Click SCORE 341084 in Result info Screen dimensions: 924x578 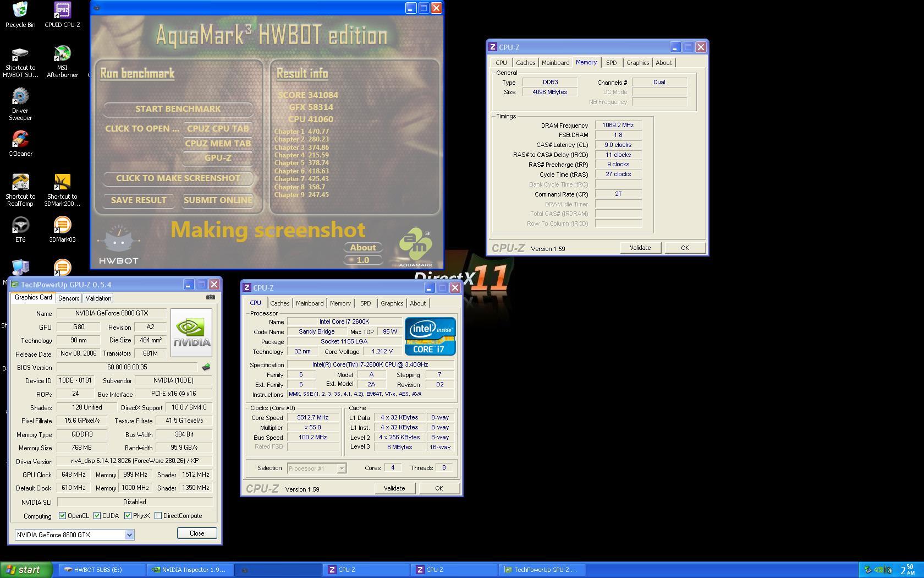tap(308, 95)
